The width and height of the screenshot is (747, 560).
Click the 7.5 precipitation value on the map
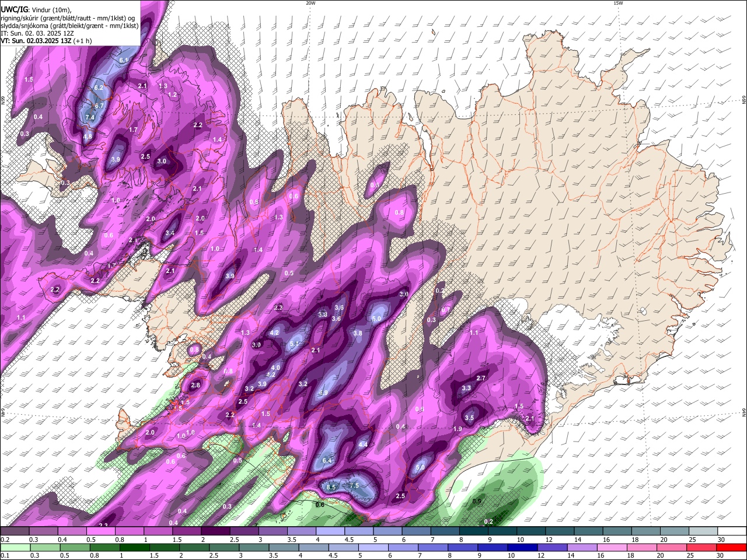(x=354, y=485)
